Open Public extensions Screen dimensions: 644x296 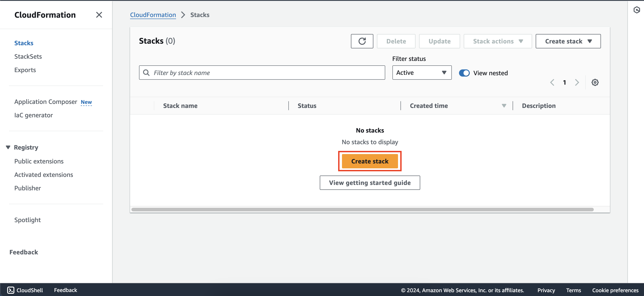coord(39,161)
